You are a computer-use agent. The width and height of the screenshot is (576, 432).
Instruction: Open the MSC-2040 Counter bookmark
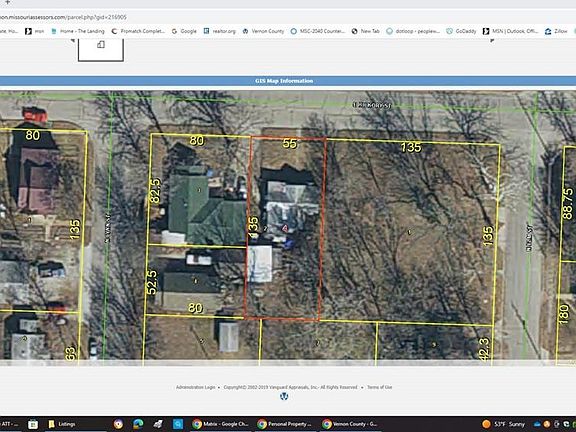(318, 31)
